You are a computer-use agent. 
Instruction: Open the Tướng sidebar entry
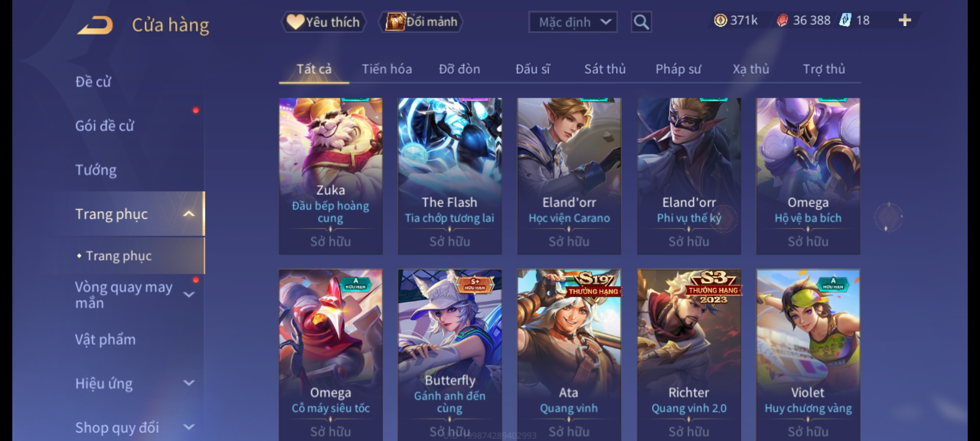(96, 170)
